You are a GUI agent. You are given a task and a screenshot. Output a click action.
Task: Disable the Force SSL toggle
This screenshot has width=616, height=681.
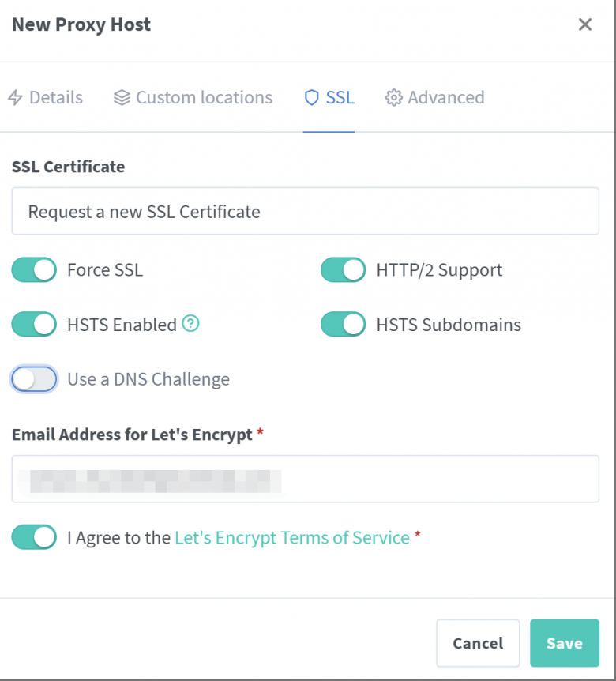pos(33,269)
